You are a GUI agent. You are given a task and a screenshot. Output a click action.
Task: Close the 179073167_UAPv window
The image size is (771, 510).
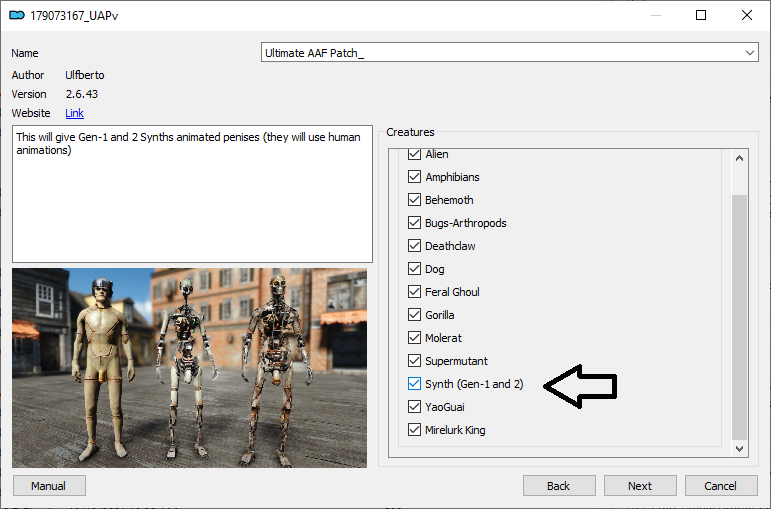(746, 15)
